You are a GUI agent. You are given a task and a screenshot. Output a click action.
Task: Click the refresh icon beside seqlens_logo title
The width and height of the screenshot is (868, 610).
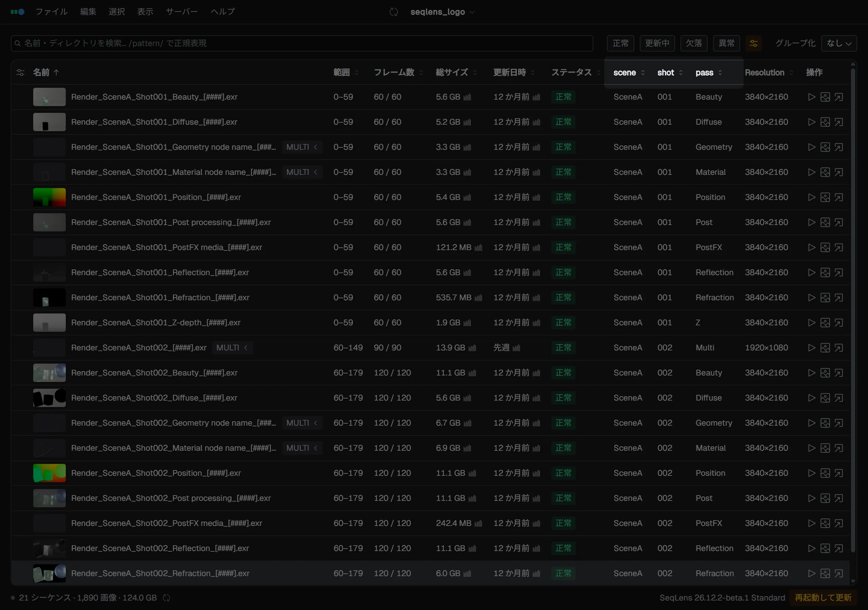[394, 12]
